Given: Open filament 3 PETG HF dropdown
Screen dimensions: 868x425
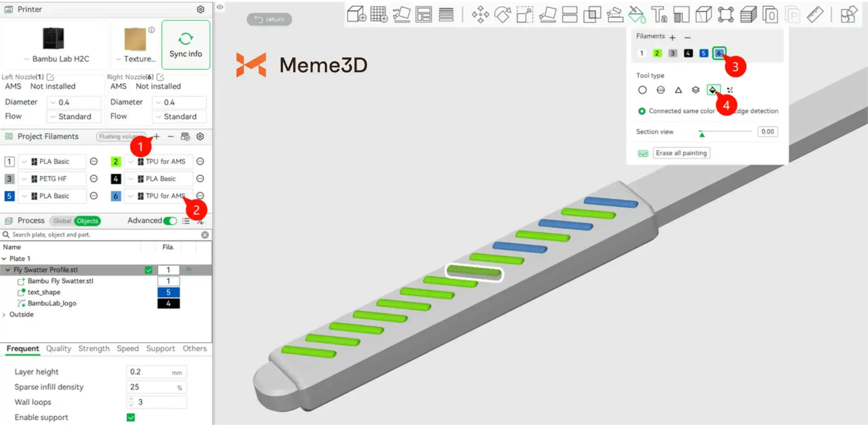Looking at the screenshot, I should [x=52, y=179].
